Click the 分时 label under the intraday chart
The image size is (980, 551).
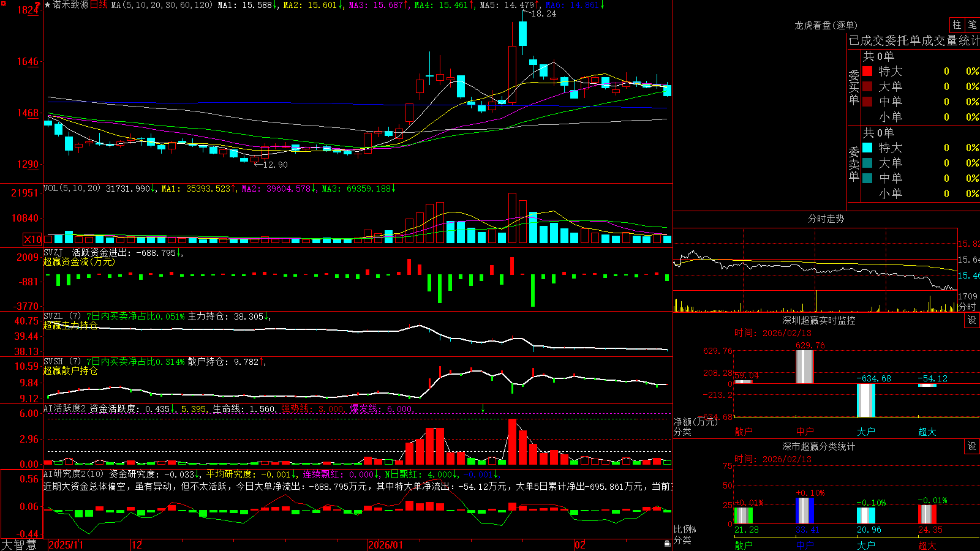click(967, 307)
